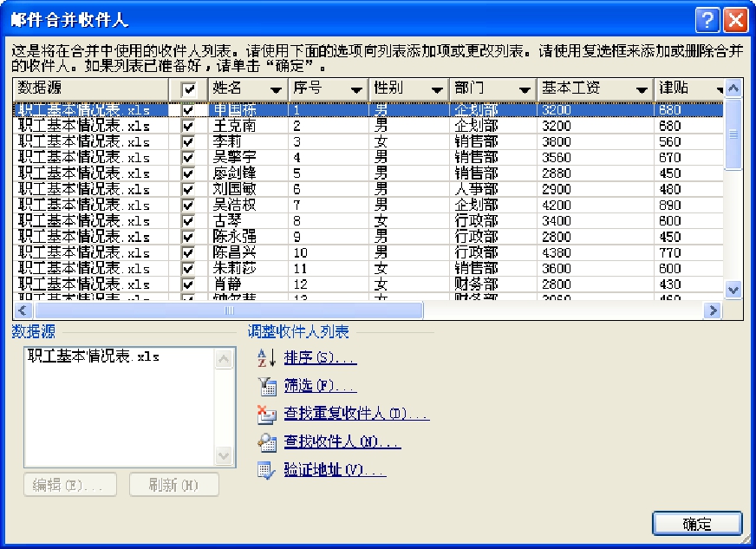Click the 数据源 column header
Screen dimensions: 756x549
coord(91,89)
